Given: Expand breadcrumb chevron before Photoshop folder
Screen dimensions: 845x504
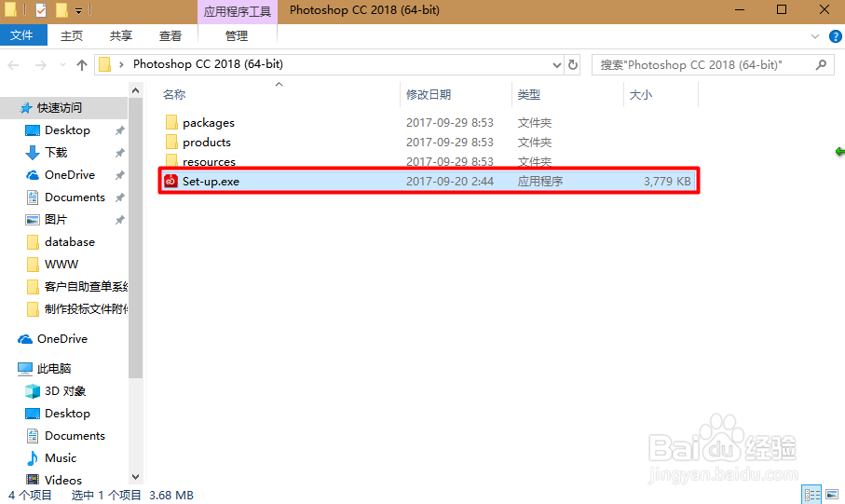Looking at the screenshot, I should coord(122,64).
